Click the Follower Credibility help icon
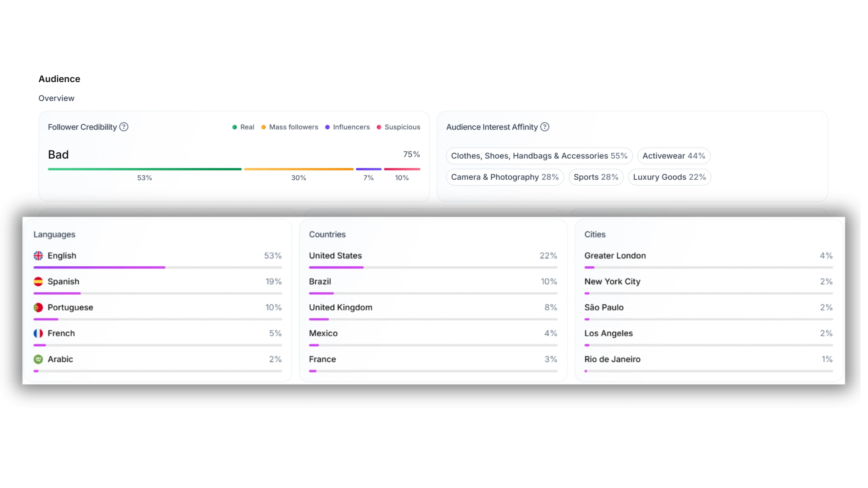The image size is (868, 488). click(124, 127)
